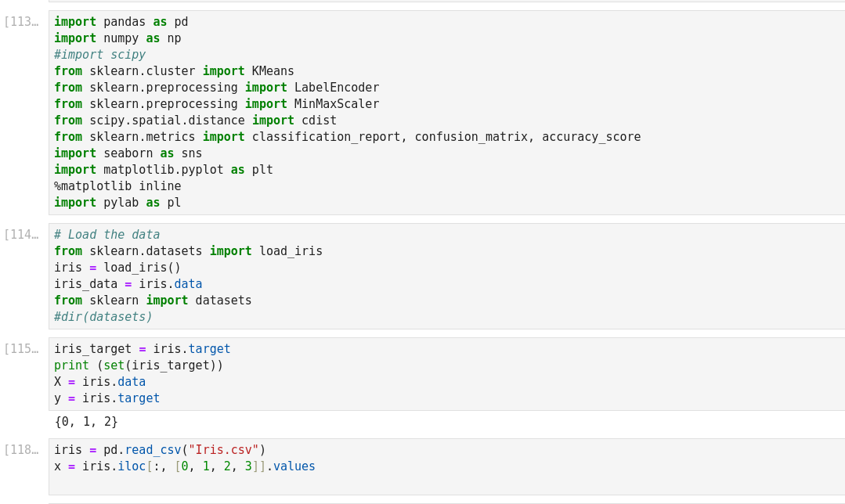
Task: Click the MinMaxScaler import line
Action: 216,104
